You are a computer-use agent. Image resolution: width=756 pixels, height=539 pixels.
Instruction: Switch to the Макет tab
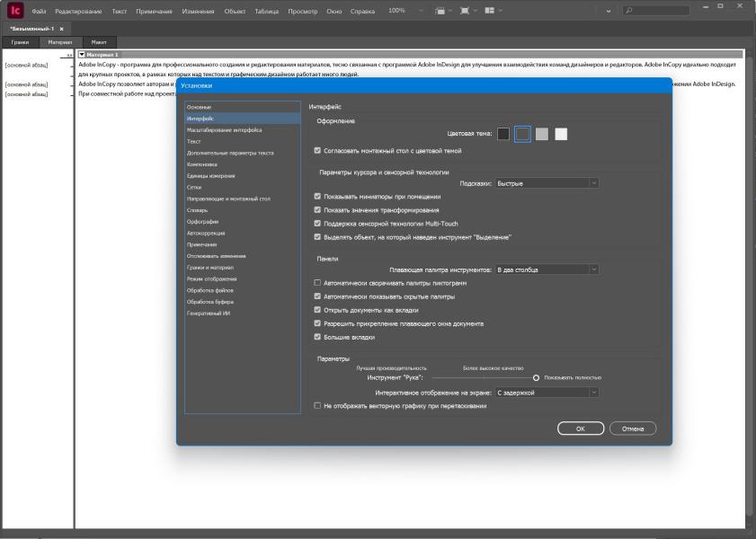pyautogui.click(x=99, y=42)
